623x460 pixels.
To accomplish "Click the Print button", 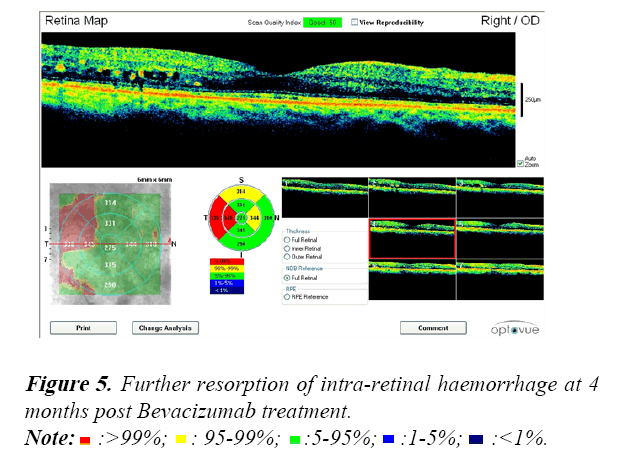I will 83,327.
